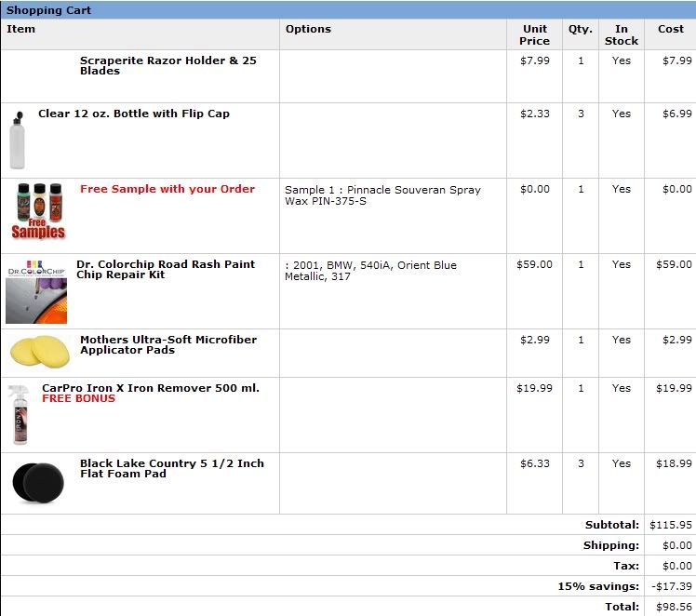Open CarPro Iron X Iron Remover 500 ml.
Viewport: 696px width, 616px height.
(x=151, y=388)
